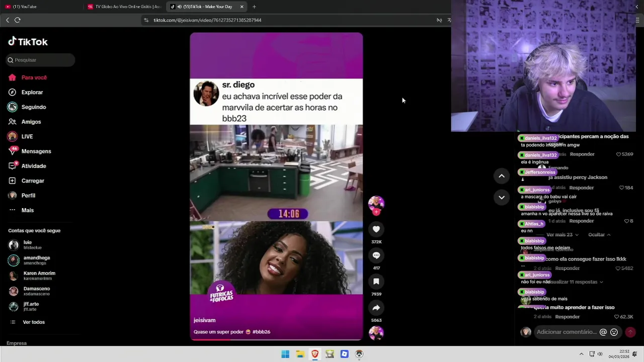
Task: Reply to the comment with 5269 likes
Action: click(582, 154)
